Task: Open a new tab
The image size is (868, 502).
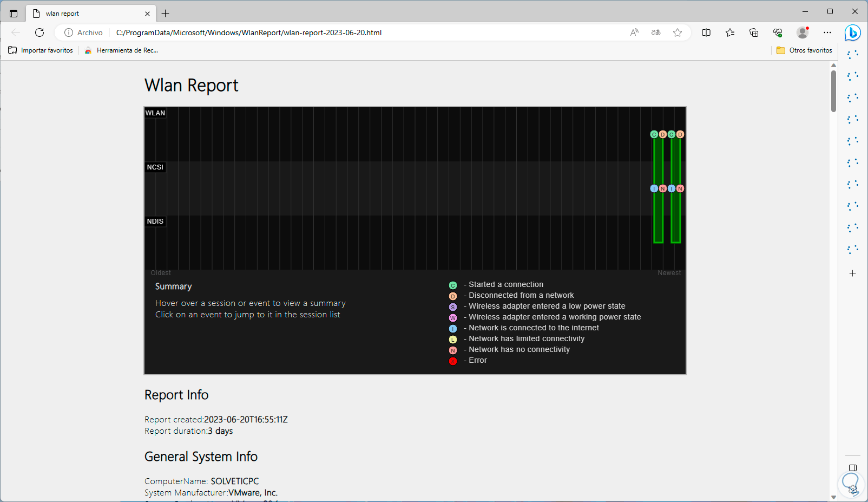Action: click(166, 14)
